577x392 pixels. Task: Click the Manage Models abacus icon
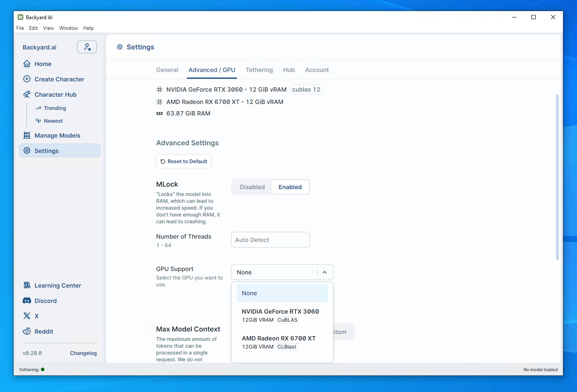27,135
